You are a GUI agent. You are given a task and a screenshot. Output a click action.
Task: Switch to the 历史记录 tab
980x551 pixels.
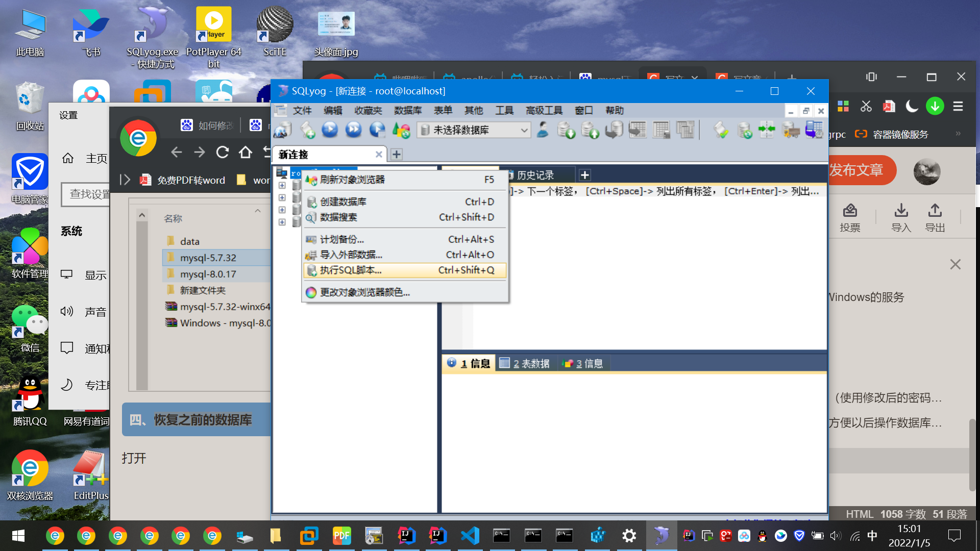click(535, 175)
